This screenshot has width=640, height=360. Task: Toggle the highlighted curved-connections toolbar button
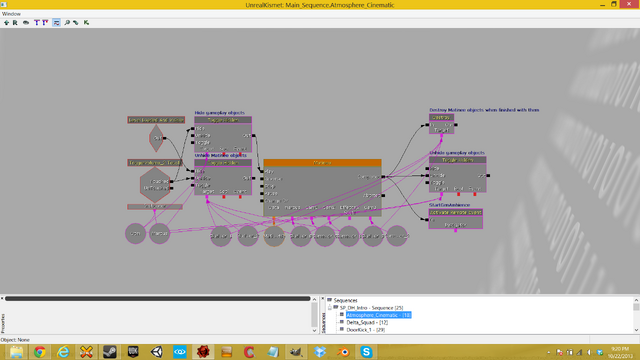[x=56, y=23]
